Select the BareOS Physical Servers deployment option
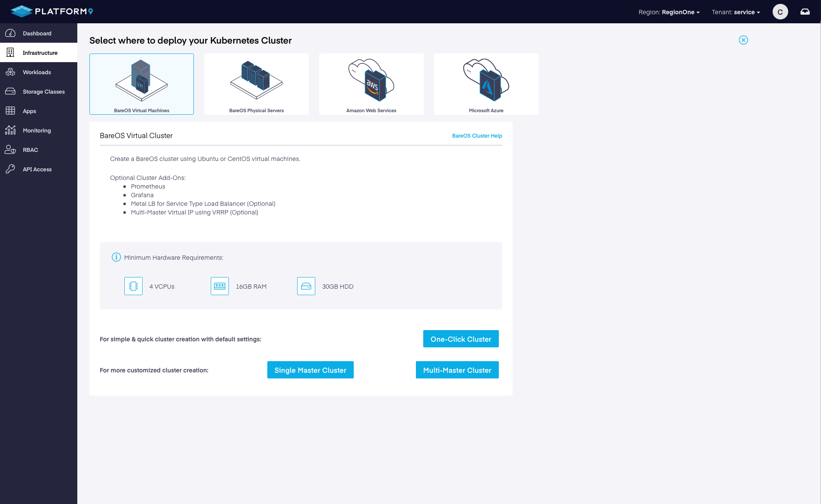Viewport: 821px width, 504px height. point(256,84)
